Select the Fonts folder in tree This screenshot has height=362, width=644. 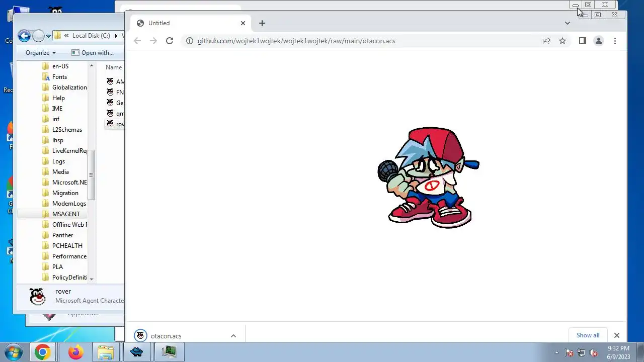pos(59,76)
